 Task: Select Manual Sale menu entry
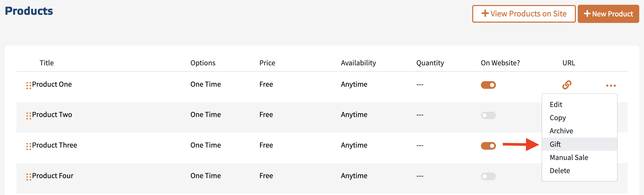[569, 158]
